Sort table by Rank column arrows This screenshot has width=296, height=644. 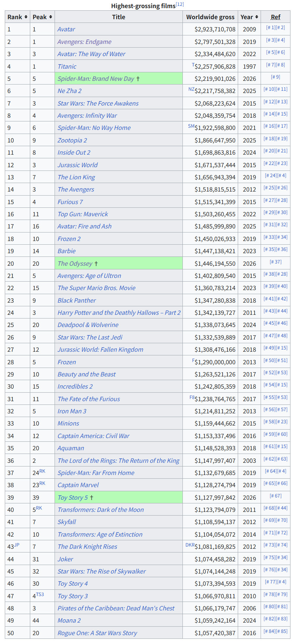tap(26, 17)
